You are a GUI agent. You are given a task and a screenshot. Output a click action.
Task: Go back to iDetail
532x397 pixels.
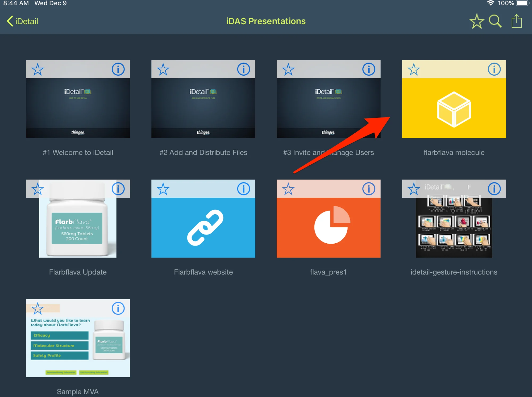(22, 21)
